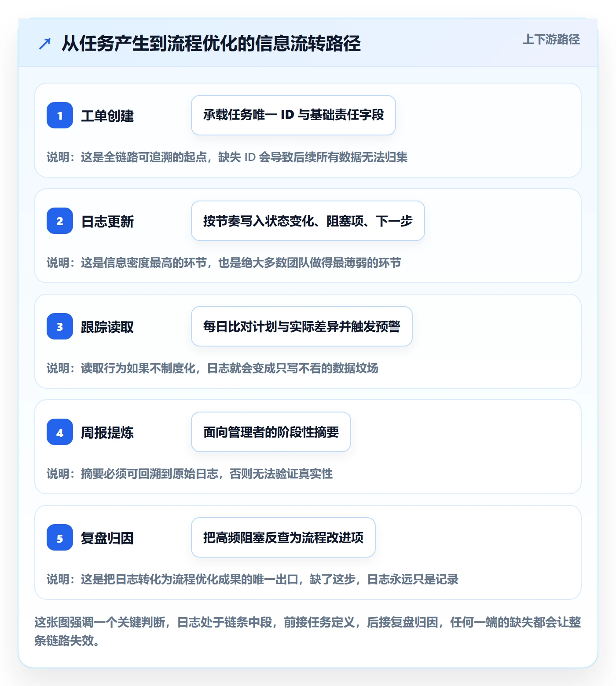
Task: Click the note about 只写不看的数据坟场
Action: 213,368
